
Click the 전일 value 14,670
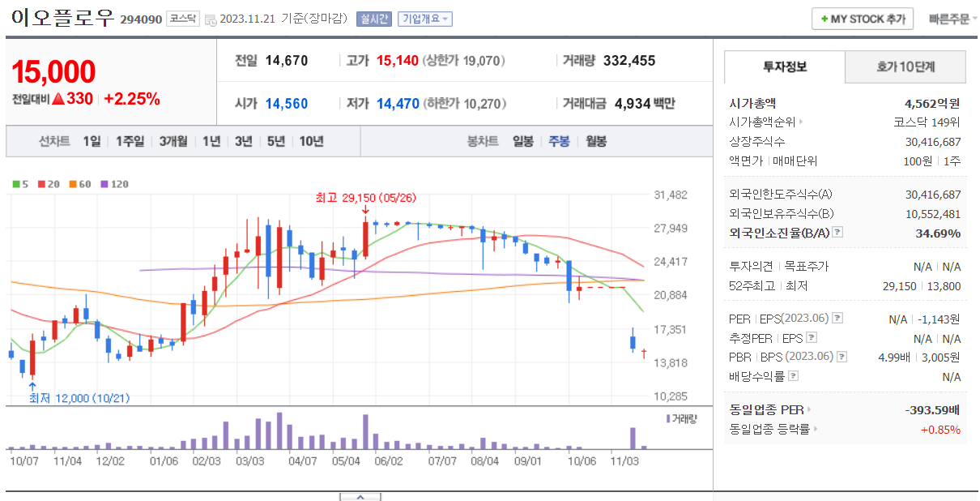click(x=287, y=61)
